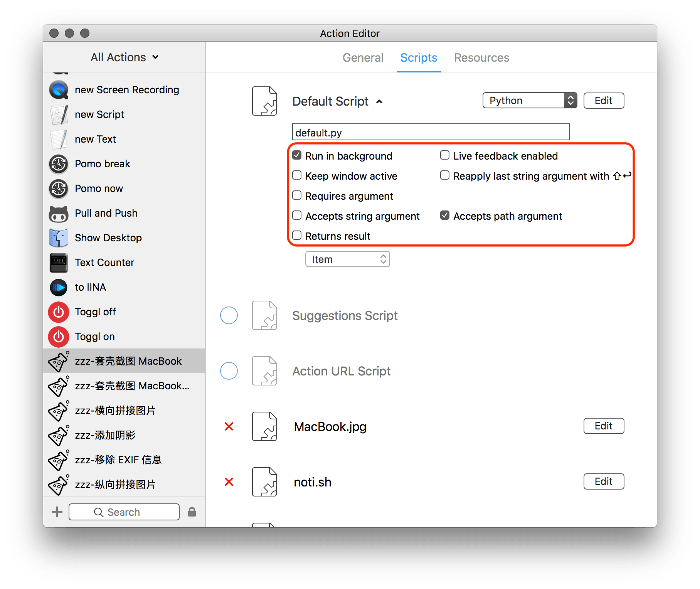The height and width of the screenshot is (589, 700).
Task: Click the to IINA player icon
Action: [x=59, y=287]
